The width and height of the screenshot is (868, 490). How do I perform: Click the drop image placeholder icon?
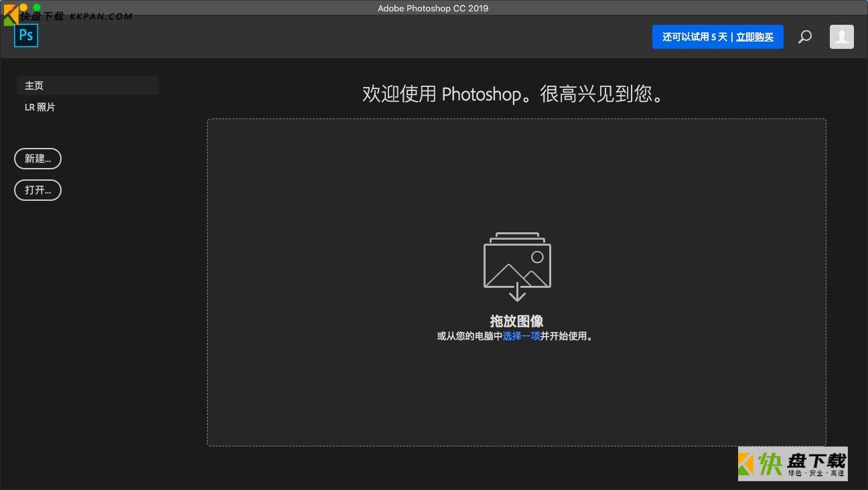point(517,266)
